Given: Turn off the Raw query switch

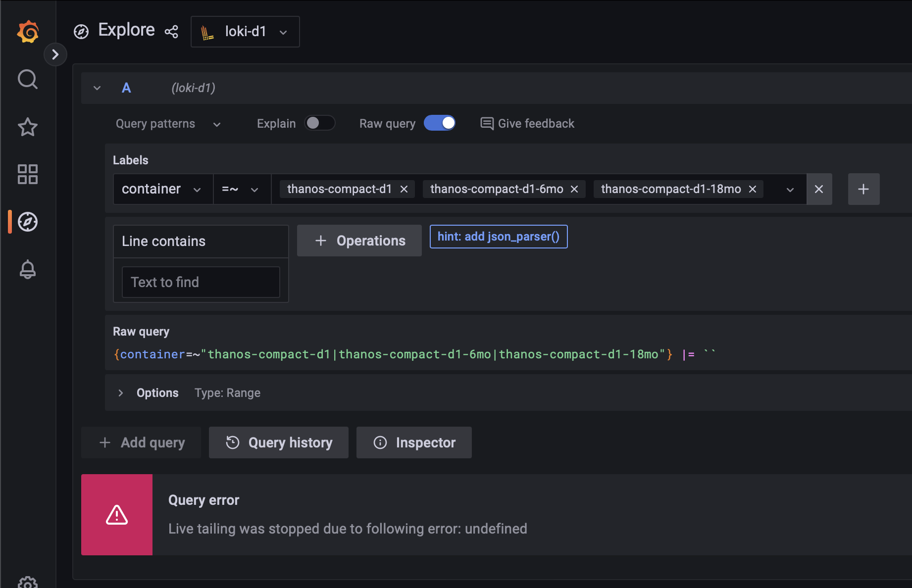Looking at the screenshot, I should (440, 123).
